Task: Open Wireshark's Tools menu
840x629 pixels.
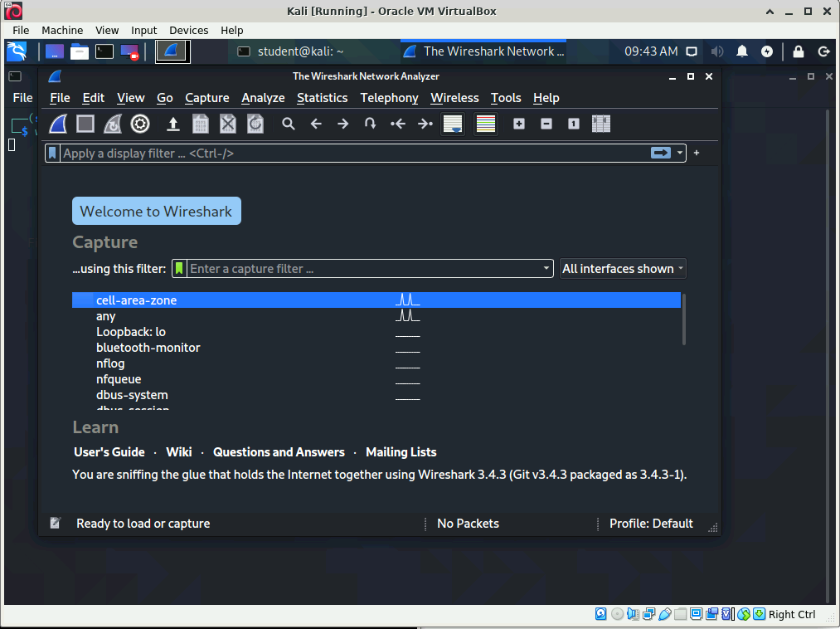Action: [x=506, y=98]
